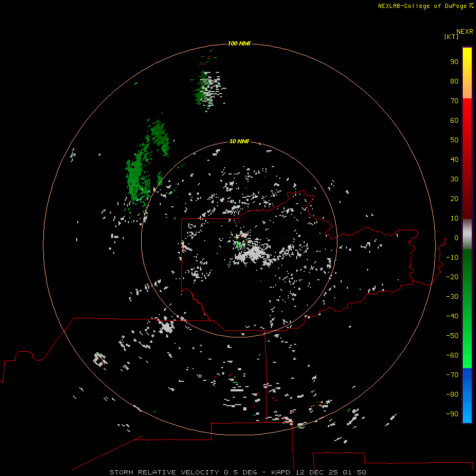The image size is (476, 476).
Task: Select the 40 value on the velocity scale
Action: tap(454, 159)
